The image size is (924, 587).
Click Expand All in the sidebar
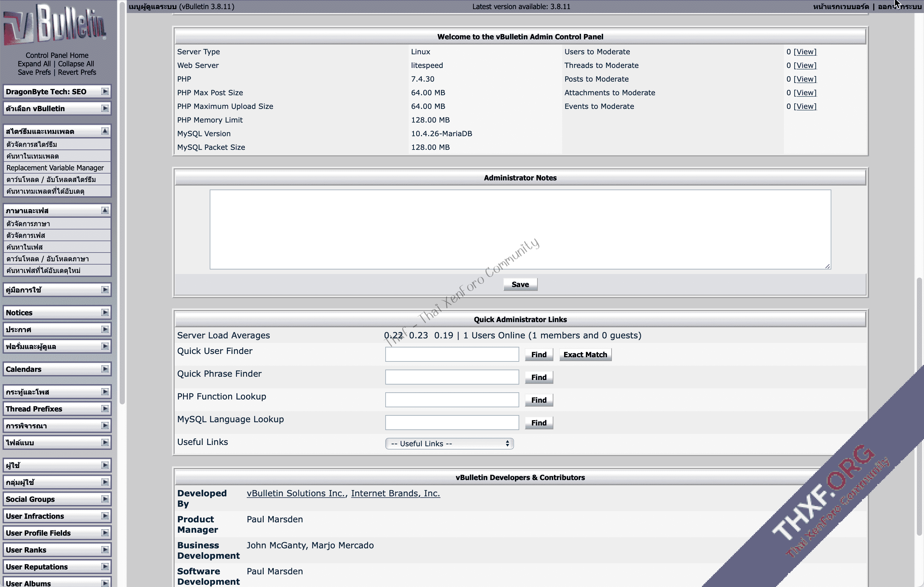[34, 64]
